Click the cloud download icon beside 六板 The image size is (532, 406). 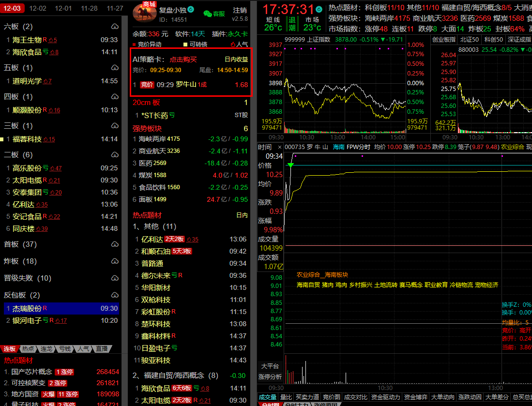coord(115,27)
